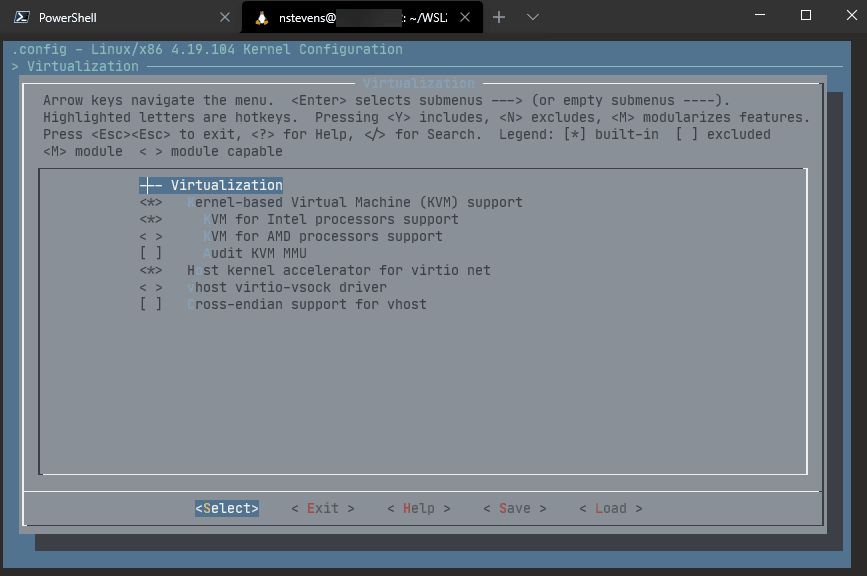Toggle Audit KVM MMU option
Image resolution: width=867 pixels, height=576 pixels.
tap(150, 253)
